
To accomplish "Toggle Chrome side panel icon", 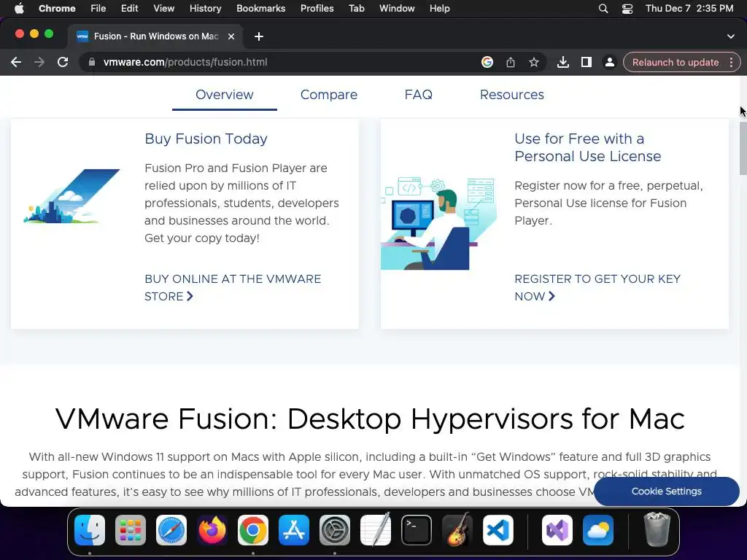I will point(586,63).
